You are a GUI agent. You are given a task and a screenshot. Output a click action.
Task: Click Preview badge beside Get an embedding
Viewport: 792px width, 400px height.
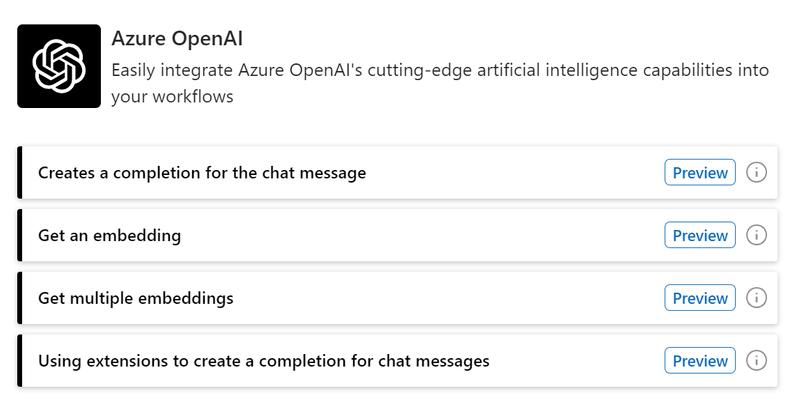[700, 236]
